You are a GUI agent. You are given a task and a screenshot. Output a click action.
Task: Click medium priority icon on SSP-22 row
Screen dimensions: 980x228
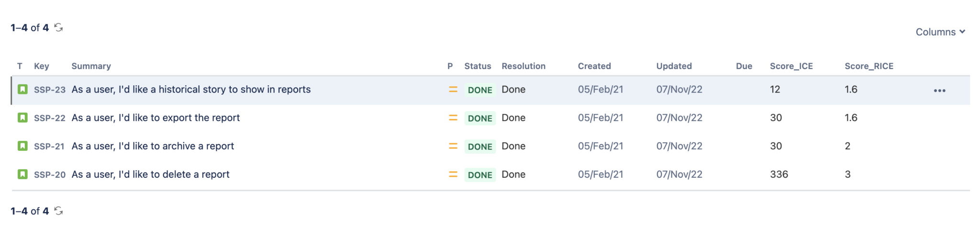pos(453,118)
